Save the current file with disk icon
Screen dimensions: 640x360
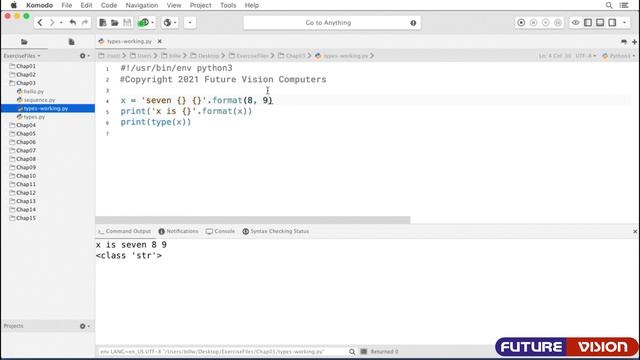click(x=127, y=22)
